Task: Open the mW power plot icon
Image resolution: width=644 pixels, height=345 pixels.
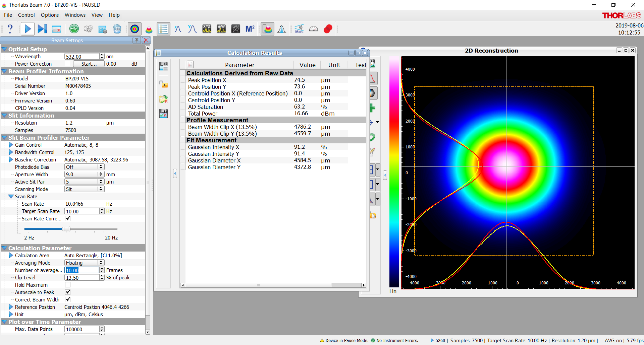Action: click(221, 29)
